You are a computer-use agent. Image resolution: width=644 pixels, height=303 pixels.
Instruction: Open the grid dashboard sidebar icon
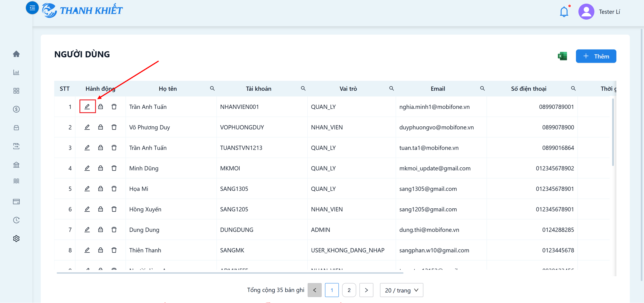[x=16, y=91]
